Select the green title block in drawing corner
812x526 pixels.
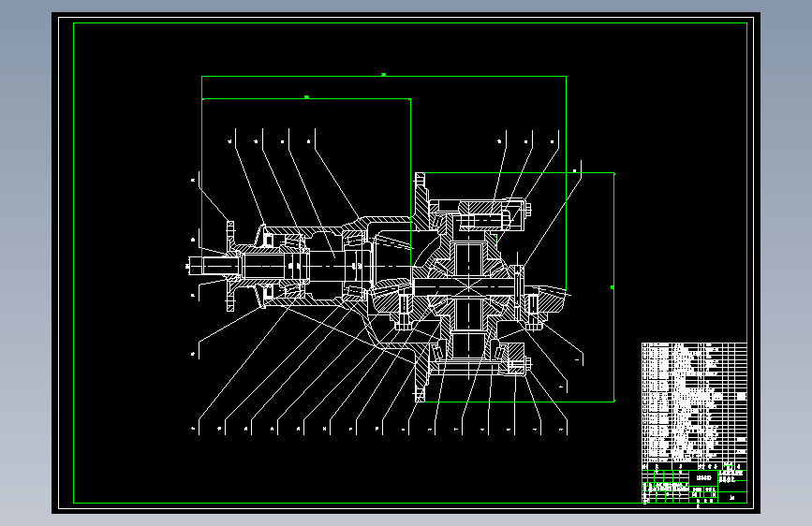694,487
